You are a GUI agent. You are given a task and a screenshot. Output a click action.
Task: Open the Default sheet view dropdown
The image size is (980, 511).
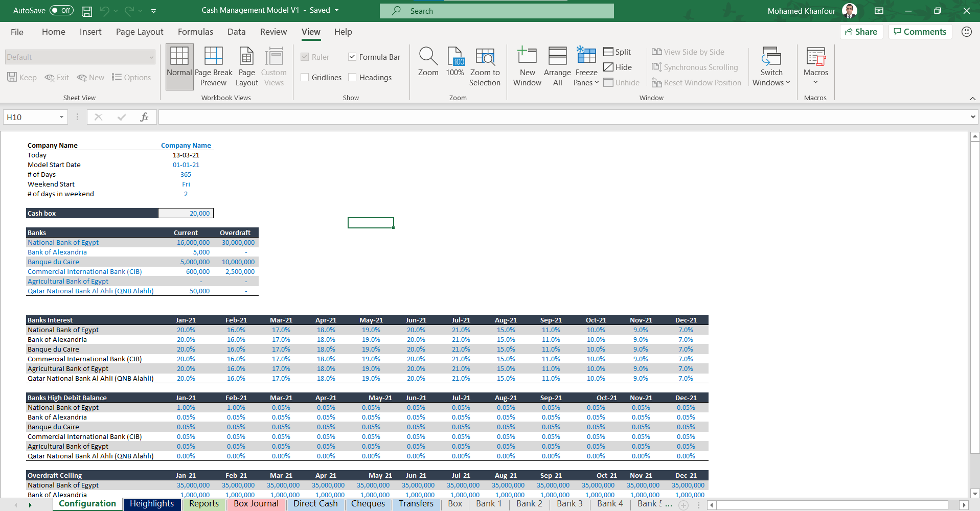(80, 57)
